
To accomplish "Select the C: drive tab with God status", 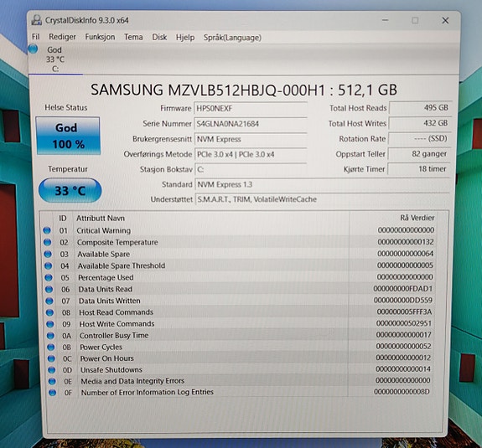I will (x=55, y=59).
